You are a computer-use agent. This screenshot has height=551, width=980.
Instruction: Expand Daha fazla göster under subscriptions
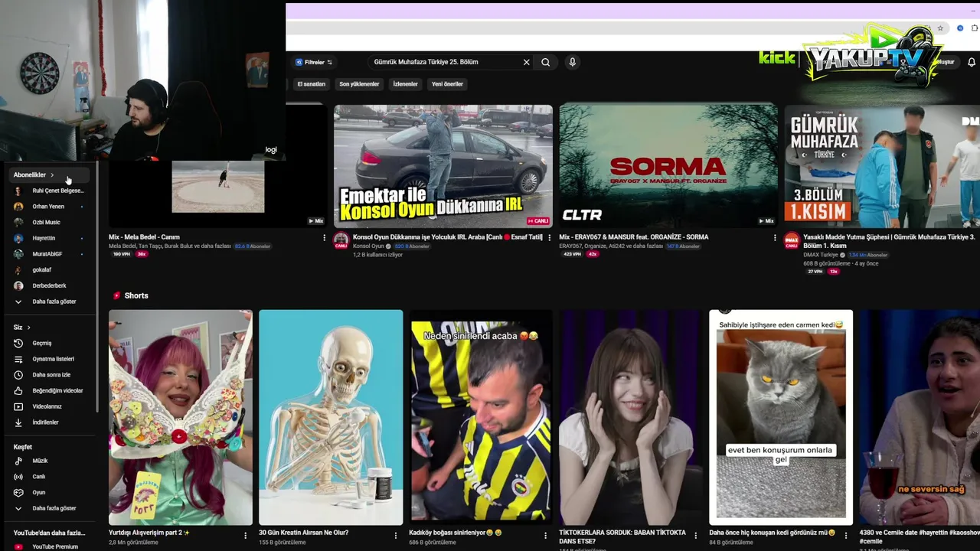pos(51,302)
